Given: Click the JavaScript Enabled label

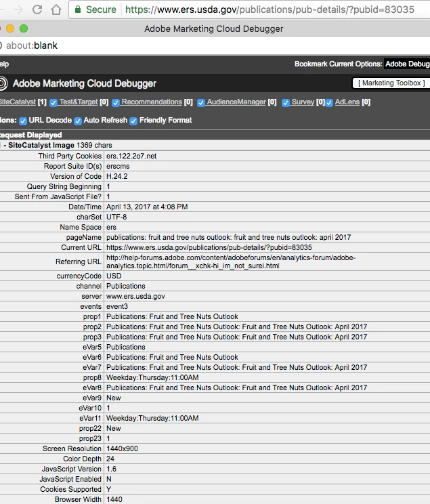Looking at the screenshot, I should [70, 479].
